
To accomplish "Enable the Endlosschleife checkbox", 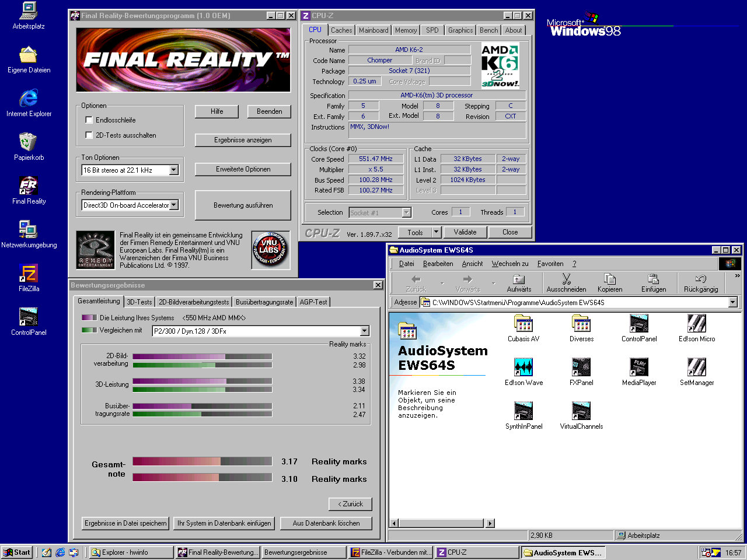I will [89, 120].
